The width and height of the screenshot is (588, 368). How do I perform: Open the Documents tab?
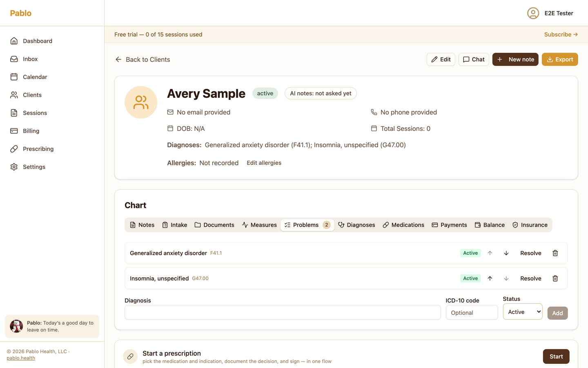[x=214, y=225]
